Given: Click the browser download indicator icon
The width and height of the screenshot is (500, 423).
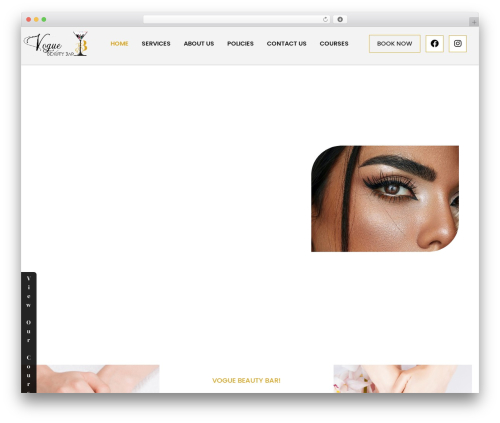Looking at the screenshot, I should [x=340, y=19].
